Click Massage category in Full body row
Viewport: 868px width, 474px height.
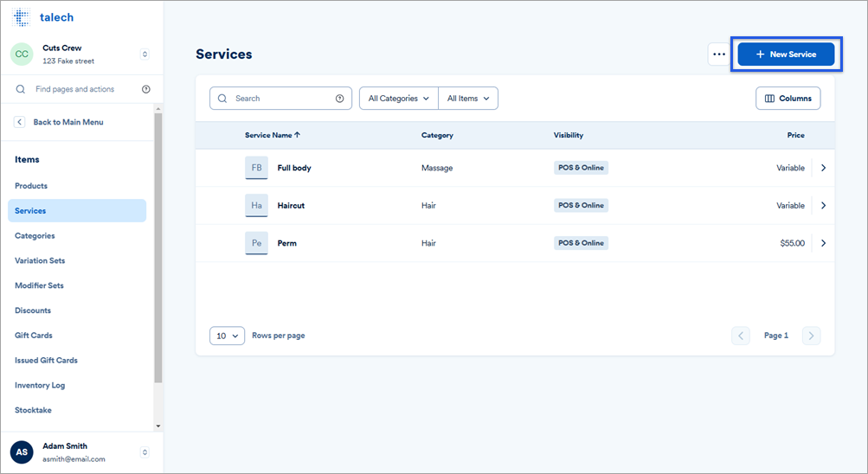(x=437, y=168)
